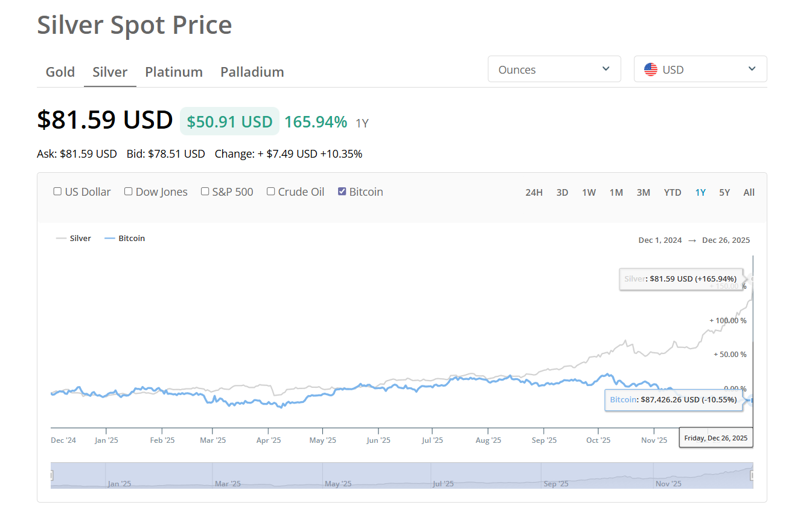Image resolution: width=812 pixels, height=525 pixels.
Task: Click the Bid: $78.51 USD value
Action: point(166,154)
